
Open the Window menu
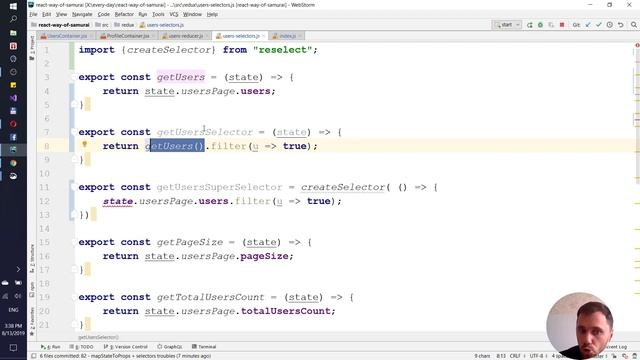192,14
